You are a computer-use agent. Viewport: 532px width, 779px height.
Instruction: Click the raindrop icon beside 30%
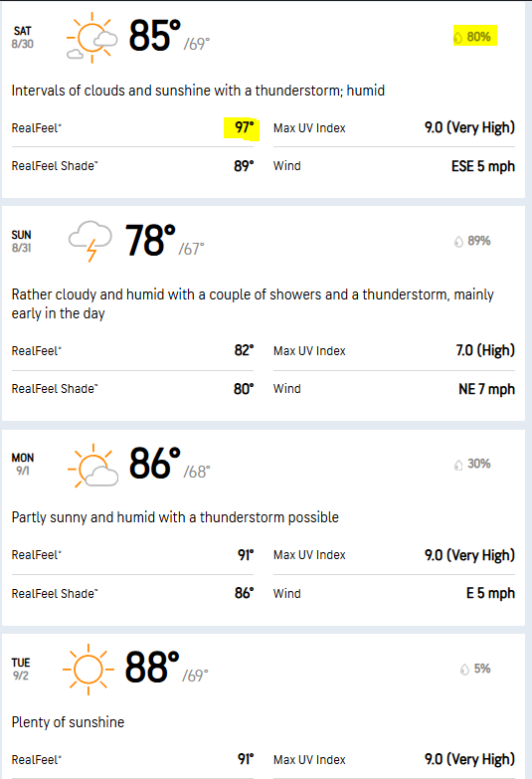pyautogui.click(x=458, y=465)
